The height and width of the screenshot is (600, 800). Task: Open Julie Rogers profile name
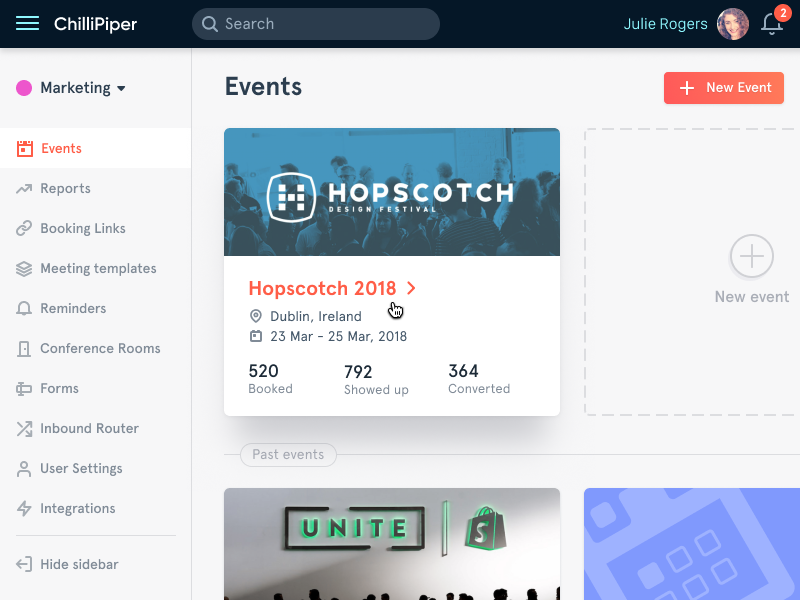point(665,24)
